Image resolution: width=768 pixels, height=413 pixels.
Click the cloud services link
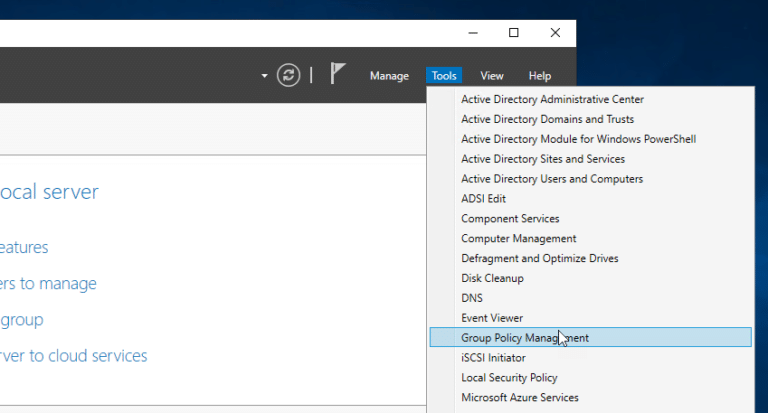pos(74,355)
